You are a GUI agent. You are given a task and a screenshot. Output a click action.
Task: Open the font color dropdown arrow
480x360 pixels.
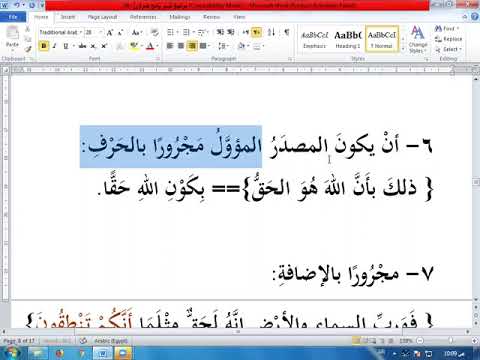point(157,46)
